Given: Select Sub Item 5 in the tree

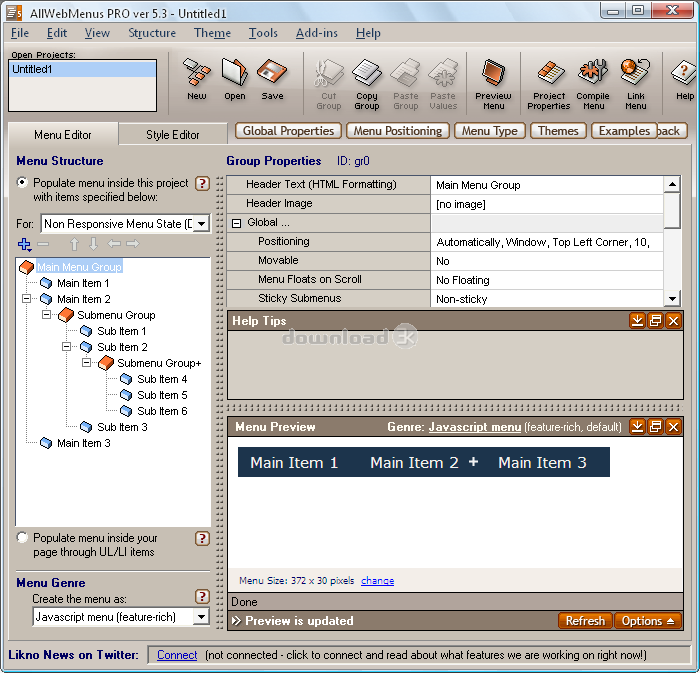Looking at the screenshot, I should 162,395.
